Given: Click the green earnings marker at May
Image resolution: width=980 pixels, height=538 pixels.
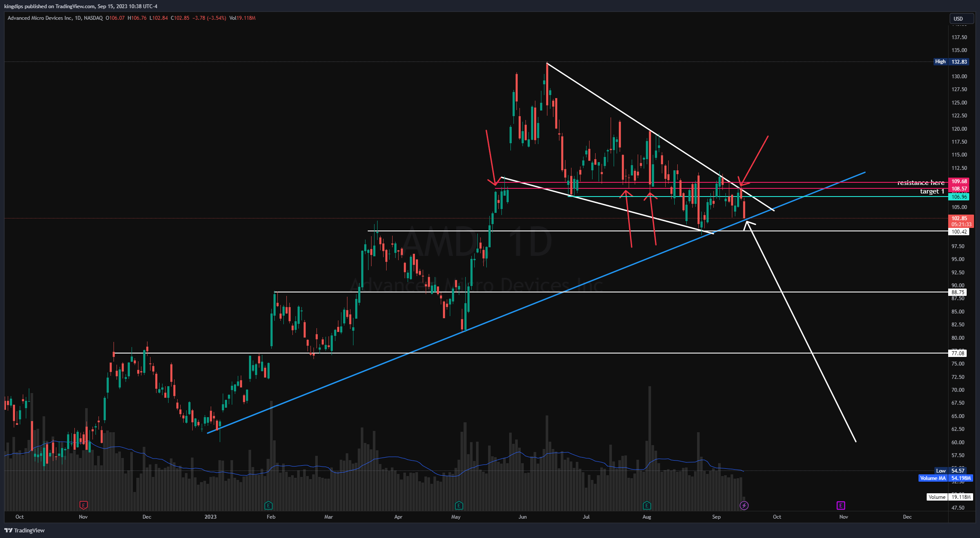Looking at the screenshot, I should coord(459,505).
